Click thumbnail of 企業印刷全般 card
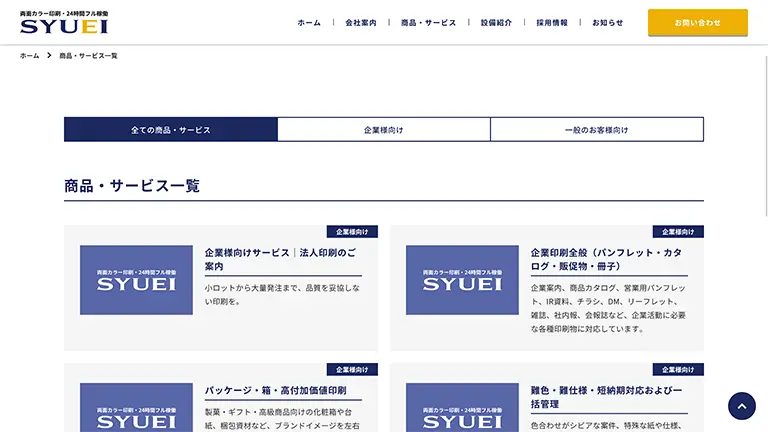This screenshot has height=432, width=768. (x=462, y=280)
